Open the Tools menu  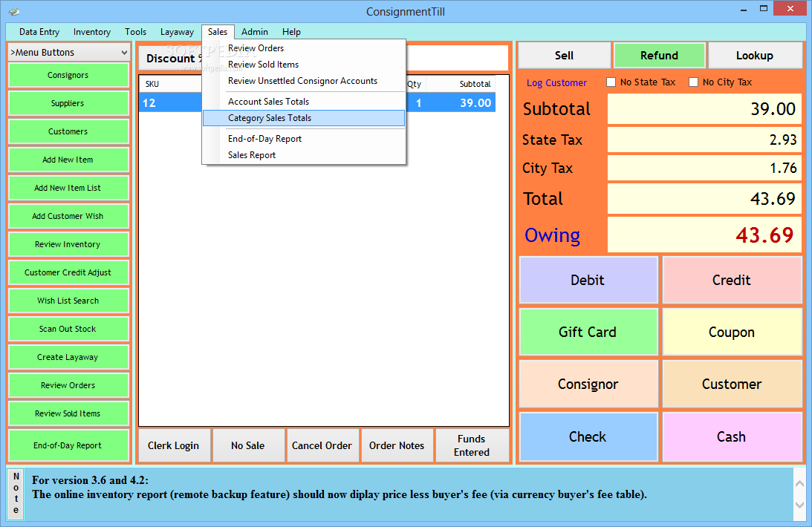pos(136,32)
